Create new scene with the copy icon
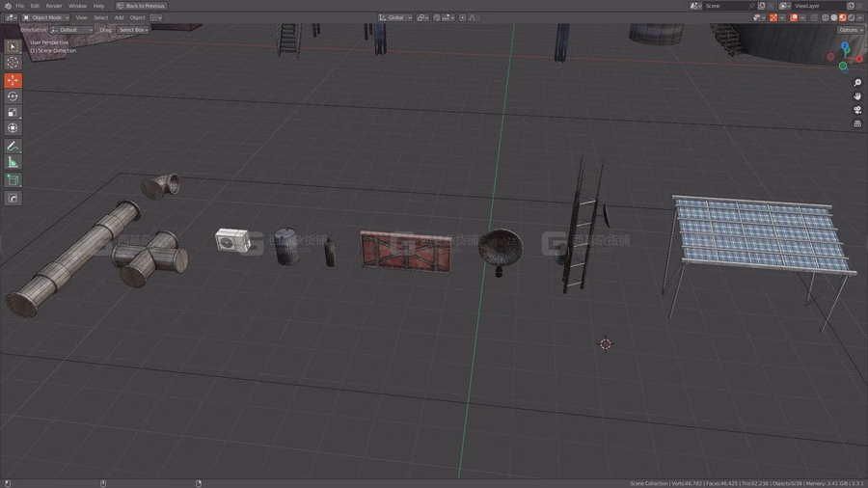The width and height of the screenshot is (868, 488). pyautogui.click(x=762, y=6)
